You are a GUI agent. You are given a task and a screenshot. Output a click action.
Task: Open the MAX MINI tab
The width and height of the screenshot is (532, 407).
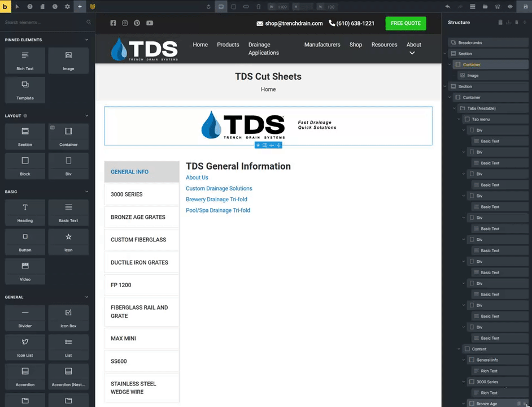click(x=142, y=339)
